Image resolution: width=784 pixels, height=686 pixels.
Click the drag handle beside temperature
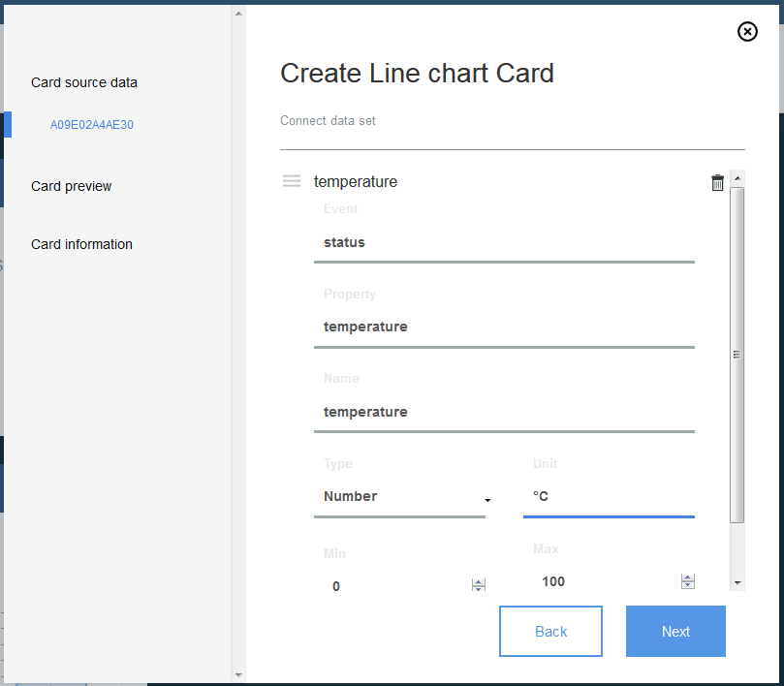click(291, 181)
